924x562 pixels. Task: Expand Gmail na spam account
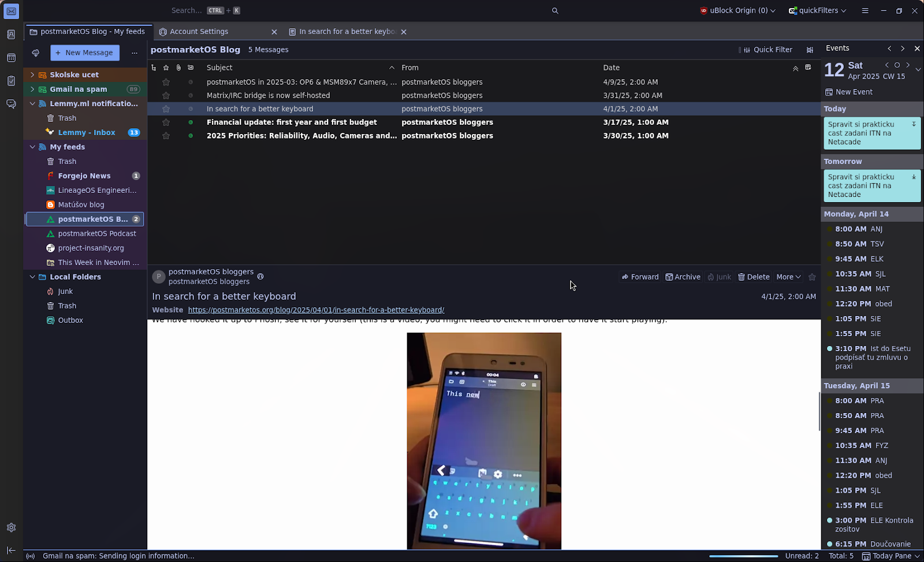(x=32, y=89)
